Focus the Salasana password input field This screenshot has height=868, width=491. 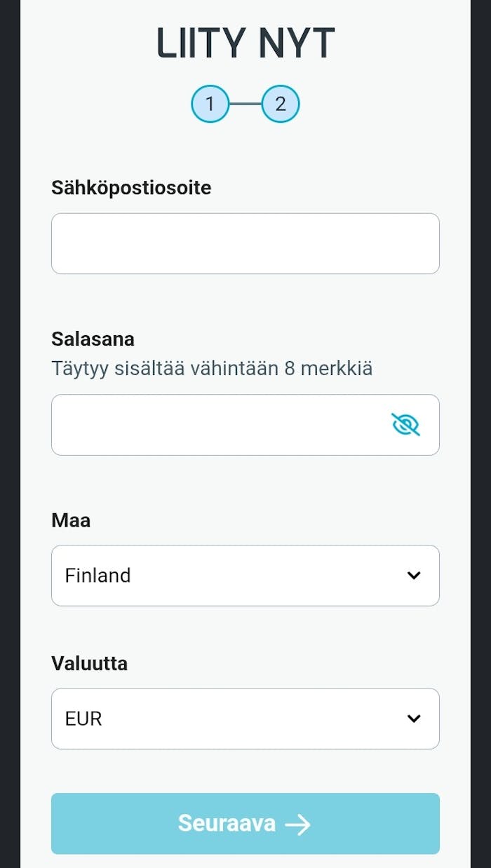click(x=217, y=425)
